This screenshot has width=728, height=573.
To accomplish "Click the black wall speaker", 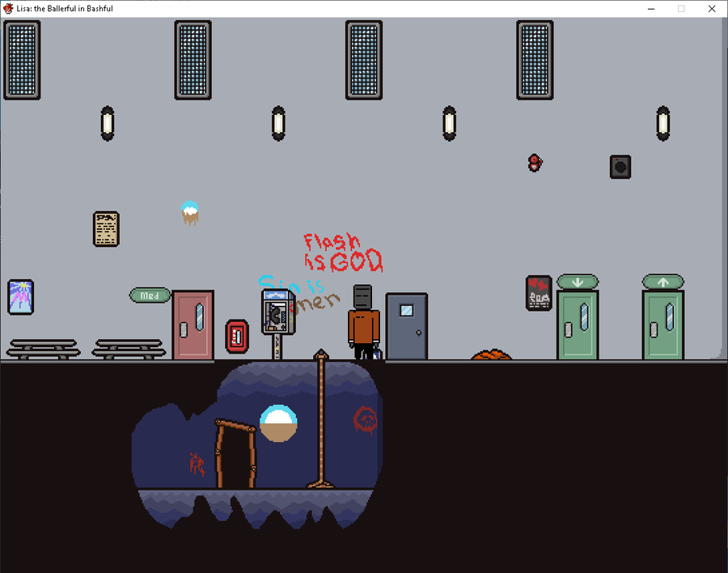I will coord(620,167).
